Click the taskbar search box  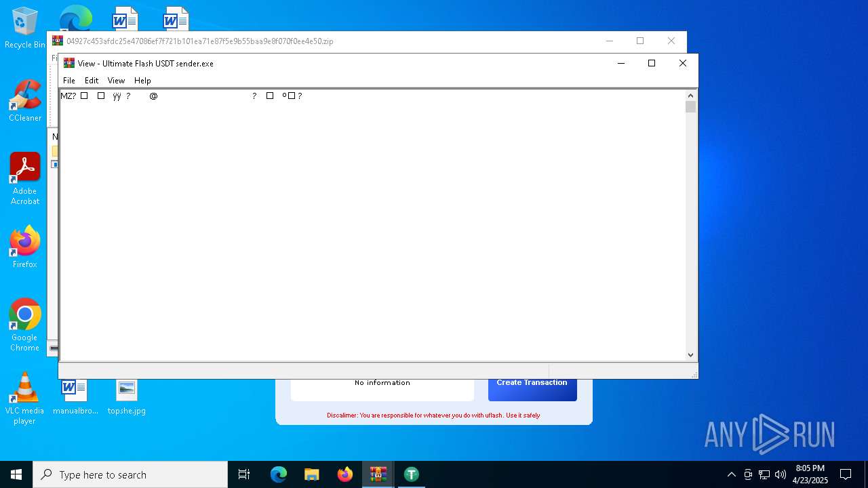tap(130, 474)
